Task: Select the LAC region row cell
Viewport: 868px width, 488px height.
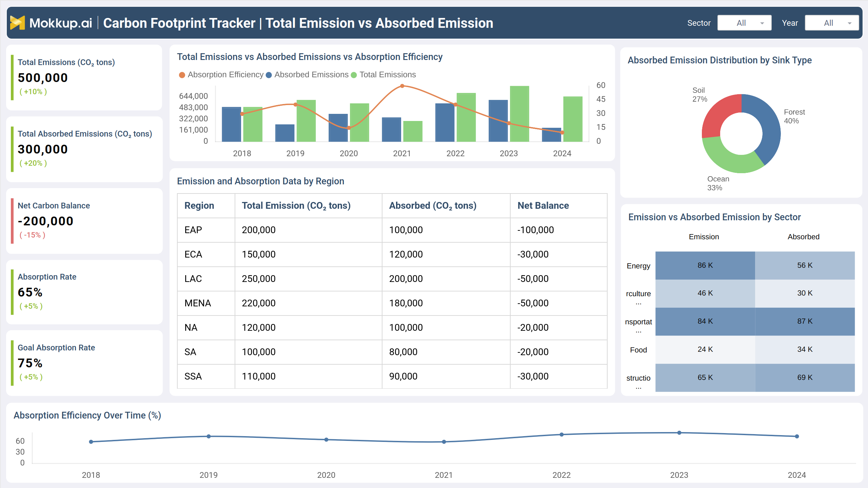Action: 206,279
